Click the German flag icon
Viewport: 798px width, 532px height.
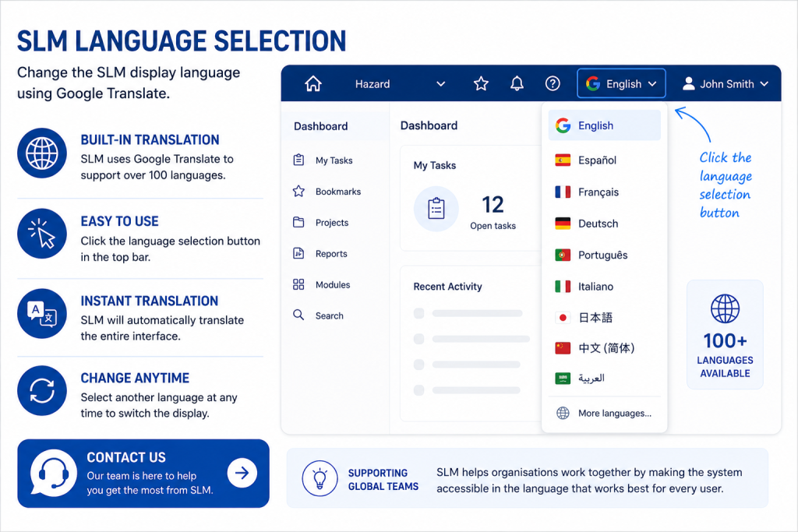(563, 224)
